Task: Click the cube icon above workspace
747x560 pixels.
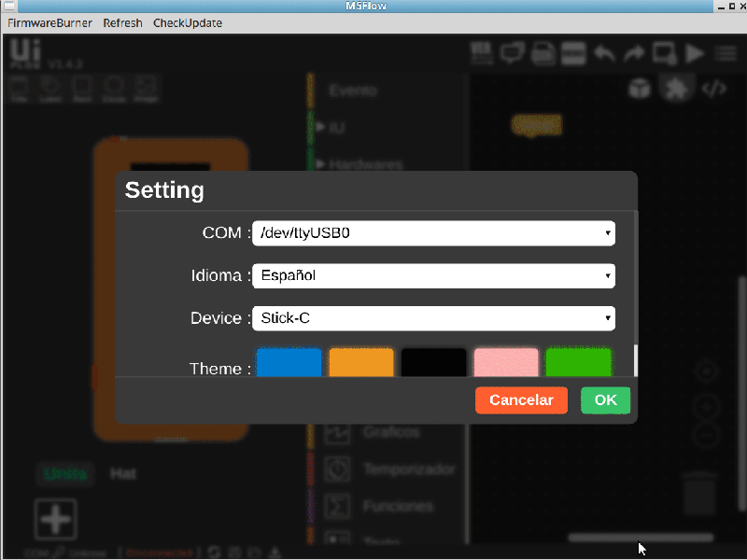Action: pos(639,89)
